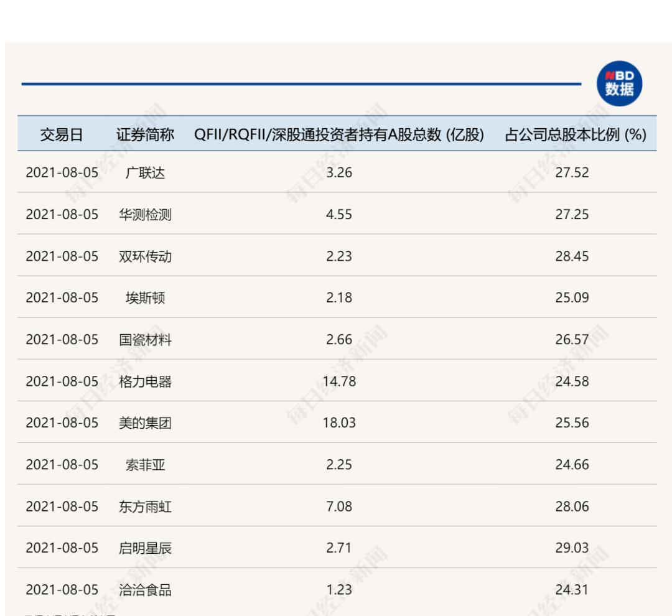Click the QFII/RQFII/深股通投资者持有A股总数 header

(x=339, y=133)
